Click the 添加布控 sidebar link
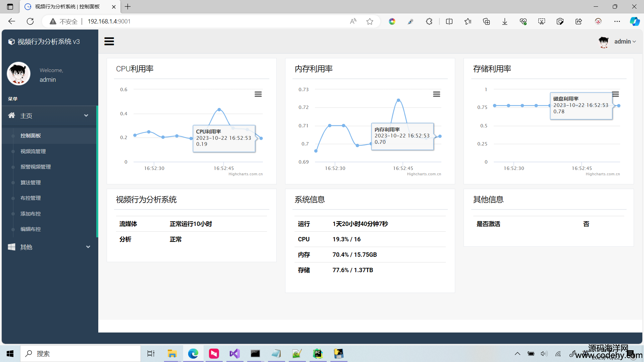This screenshot has width=644, height=362. point(31,214)
